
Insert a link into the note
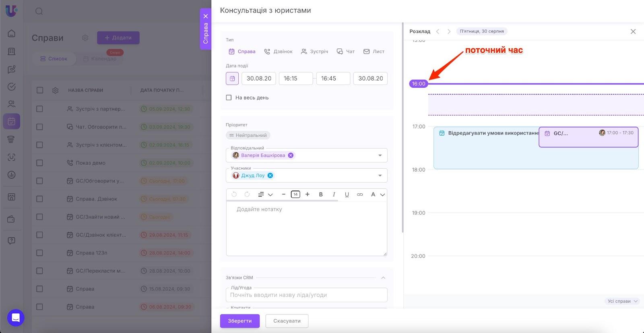coord(360,194)
